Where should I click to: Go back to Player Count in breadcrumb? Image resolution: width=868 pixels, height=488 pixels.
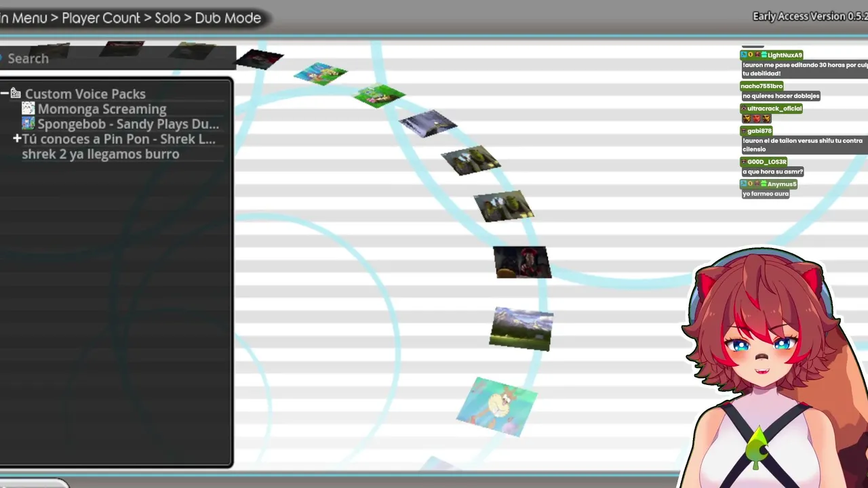pos(100,18)
